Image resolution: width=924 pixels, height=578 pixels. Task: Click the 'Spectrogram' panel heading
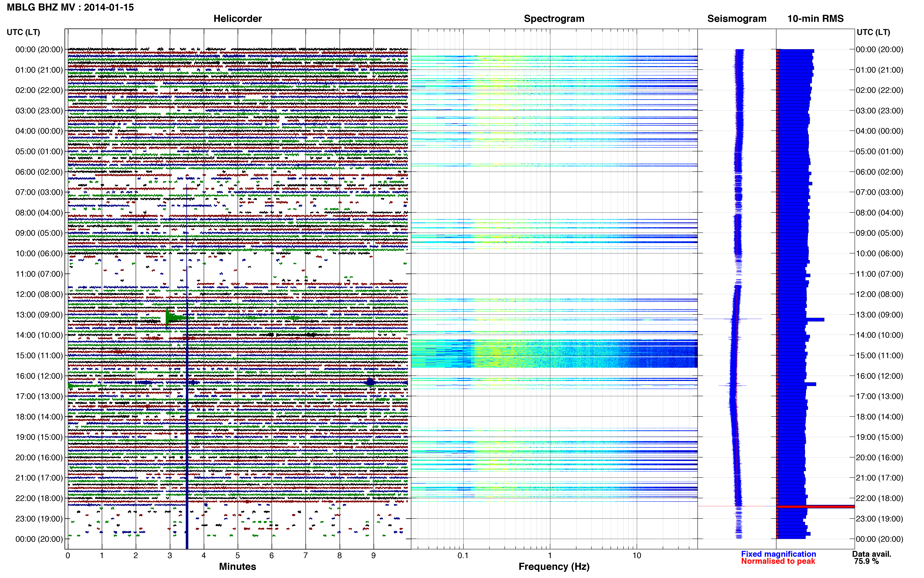554,18
